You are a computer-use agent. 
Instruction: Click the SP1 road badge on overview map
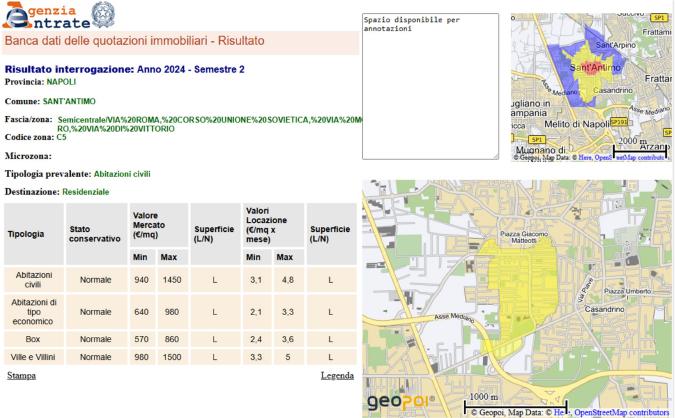[x=659, y=18]
